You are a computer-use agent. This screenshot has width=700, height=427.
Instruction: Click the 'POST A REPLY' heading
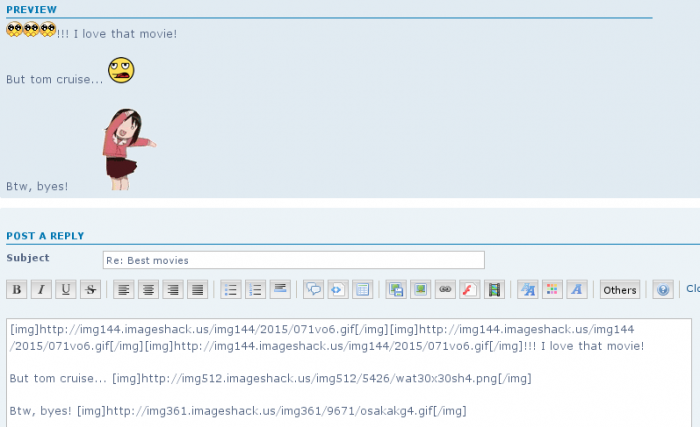point(45,236)
